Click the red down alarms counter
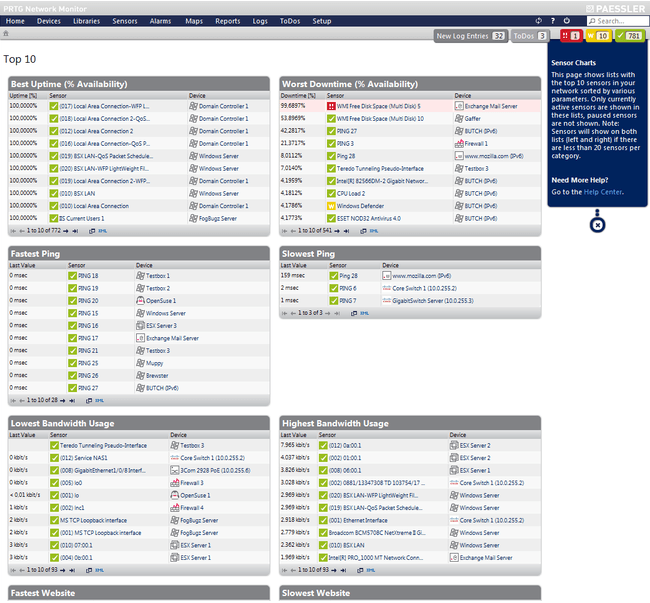The width and height of the screenshot is (650, 603). 571,36
